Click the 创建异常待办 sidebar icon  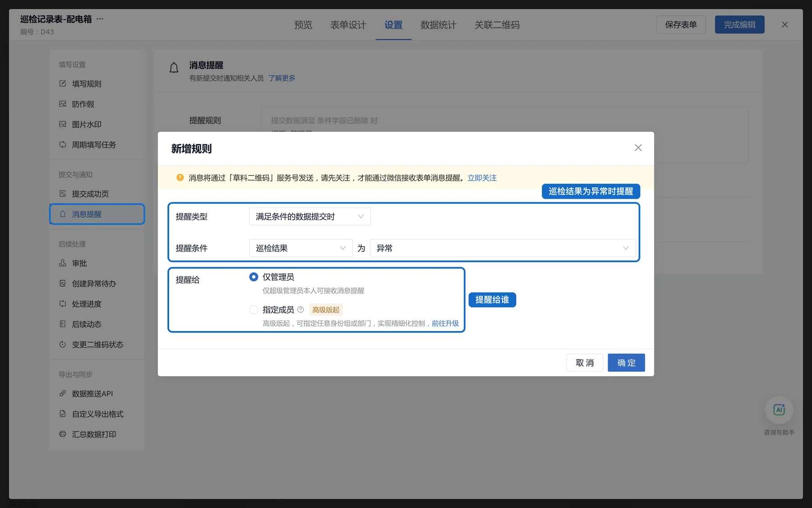coord(63,284)
